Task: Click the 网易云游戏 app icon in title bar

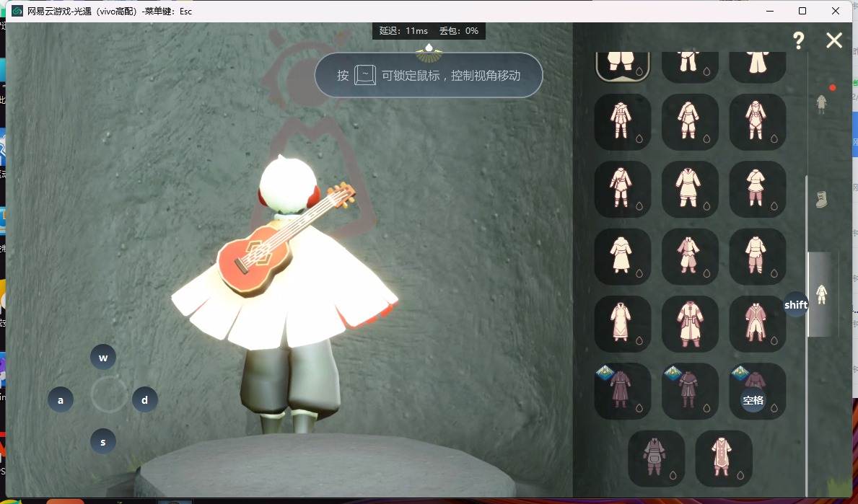Action: tap(17, 11)
